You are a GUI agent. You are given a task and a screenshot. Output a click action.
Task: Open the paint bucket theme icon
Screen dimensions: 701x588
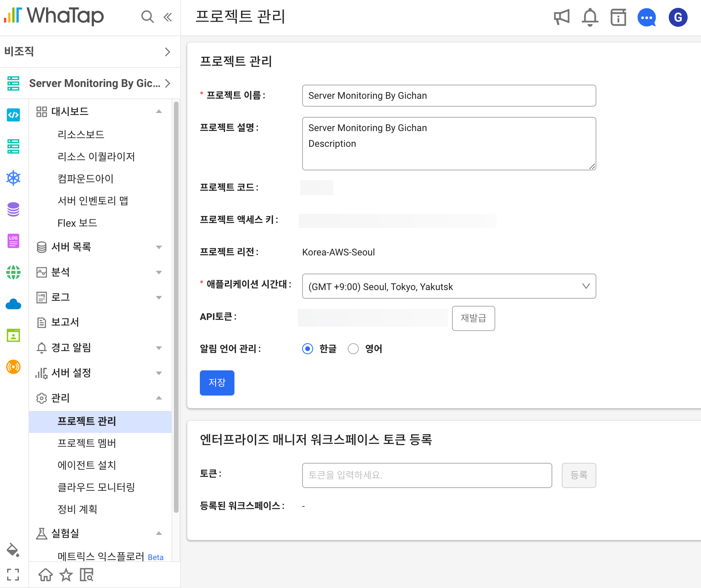pyautogui.click(x=13, y=550)
